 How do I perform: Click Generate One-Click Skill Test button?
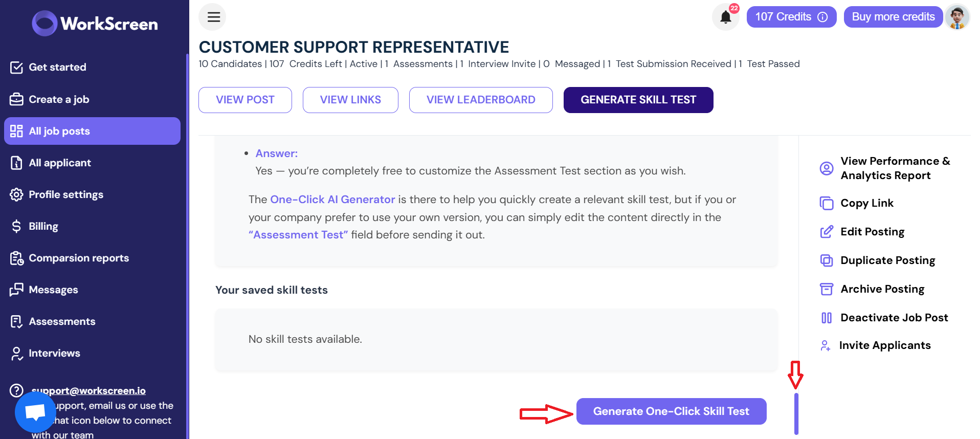pyautogui.click(x=671, y=411)
